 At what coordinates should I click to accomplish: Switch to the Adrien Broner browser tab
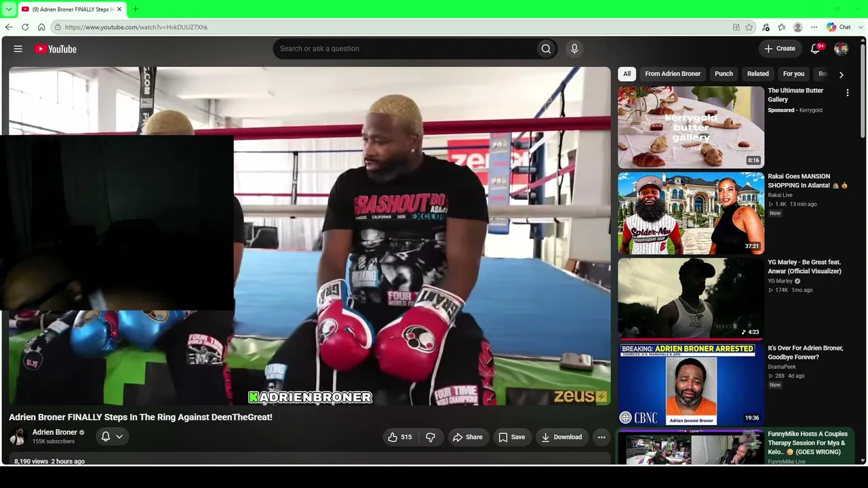pyautogui.click(x=71, y=9)
